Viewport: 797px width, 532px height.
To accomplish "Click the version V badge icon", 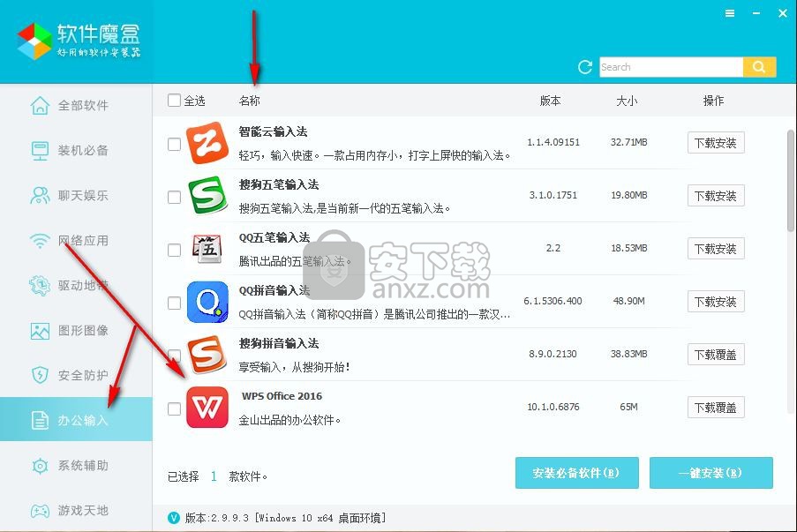I will click(173, 518).
